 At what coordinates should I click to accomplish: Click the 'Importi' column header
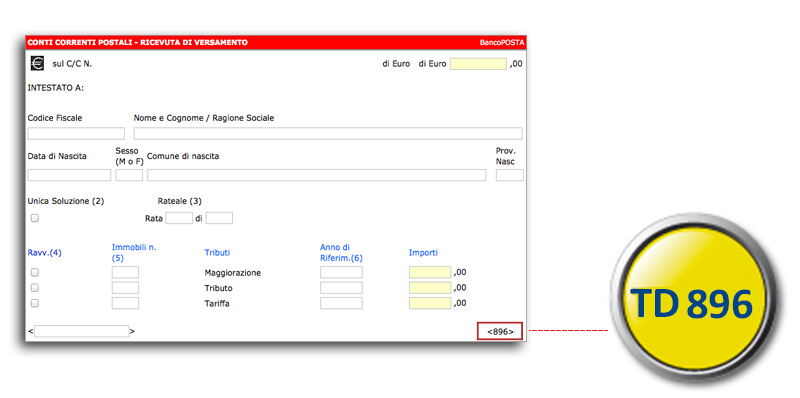coord(423,253)
